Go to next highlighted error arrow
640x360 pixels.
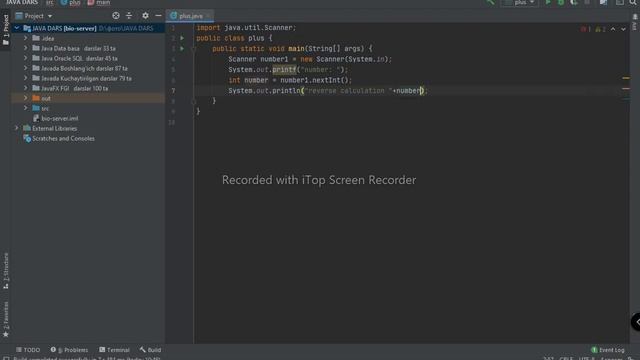pos(623,29)
